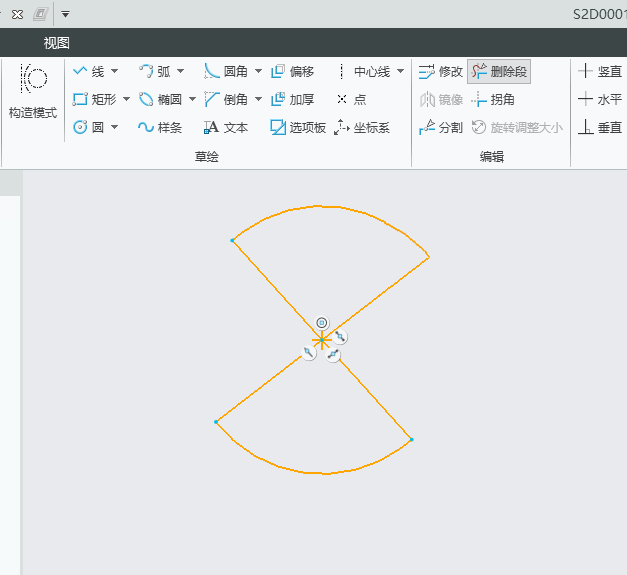This screenshot has width=627, height=575.
Task: Select the lower arc's left cyan endpoint
Action: (216, 422)
